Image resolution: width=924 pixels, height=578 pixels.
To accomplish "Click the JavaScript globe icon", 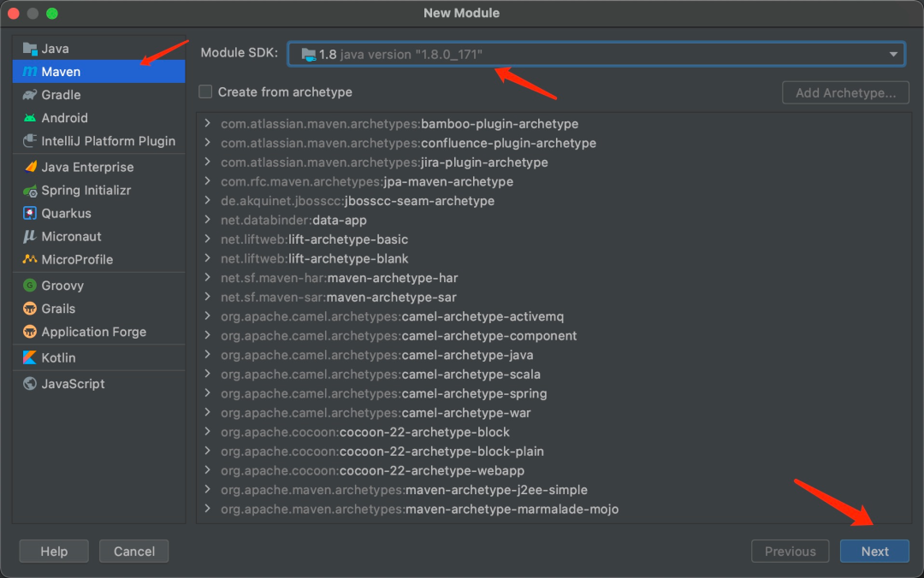I will pos(29,384).
